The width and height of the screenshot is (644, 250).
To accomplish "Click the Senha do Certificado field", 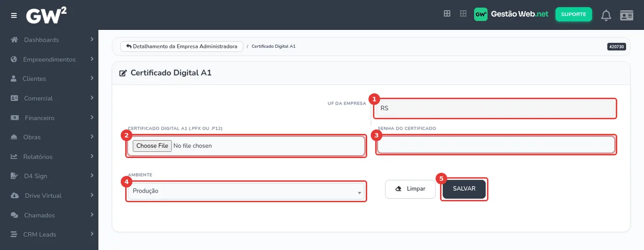I will [x=495, y=145].
